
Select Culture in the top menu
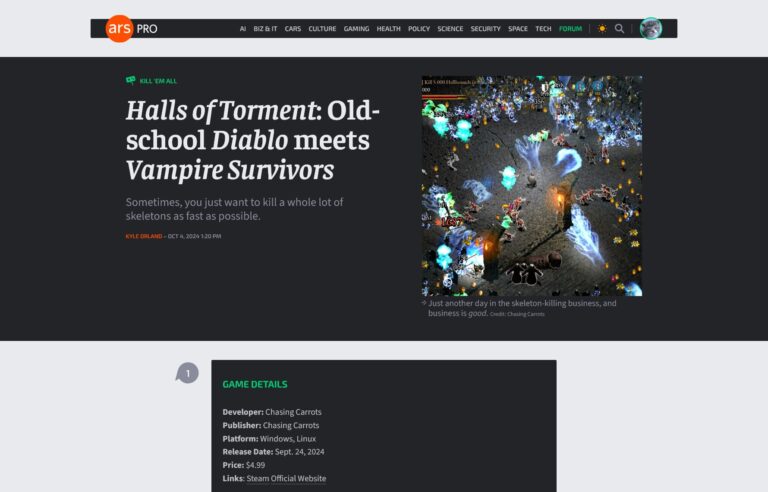point(322,29)
